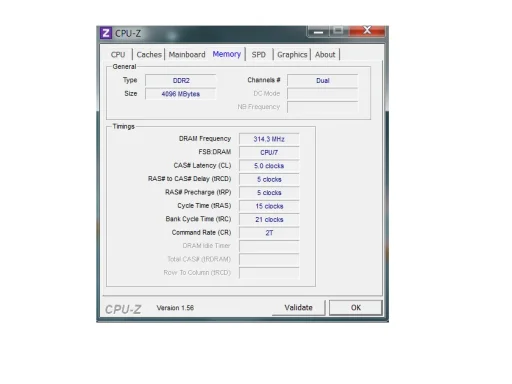
Task: Open the Caches tab
Action: coord(149,55)
